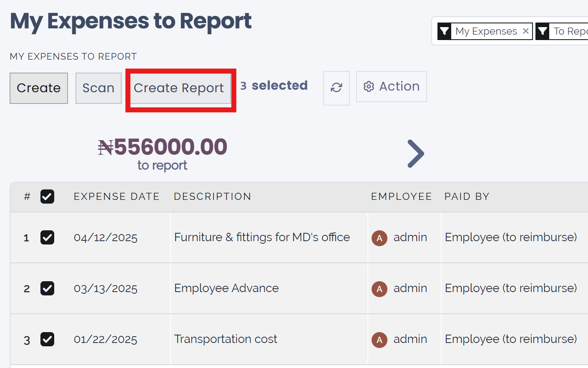Uncheck the Transportation cost expense row
Viewport: 588px width, 368px height.
(47, 339)
